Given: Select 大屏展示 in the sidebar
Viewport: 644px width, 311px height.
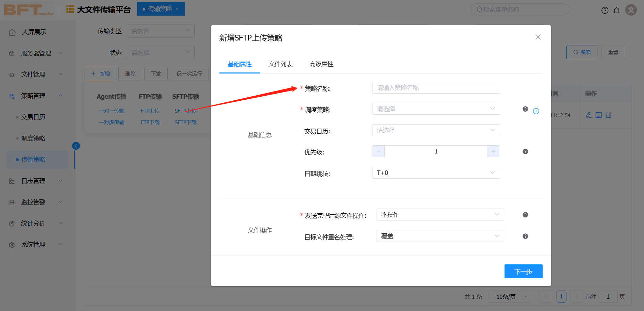Looking at the screenshot, I should tap(34, 32).
